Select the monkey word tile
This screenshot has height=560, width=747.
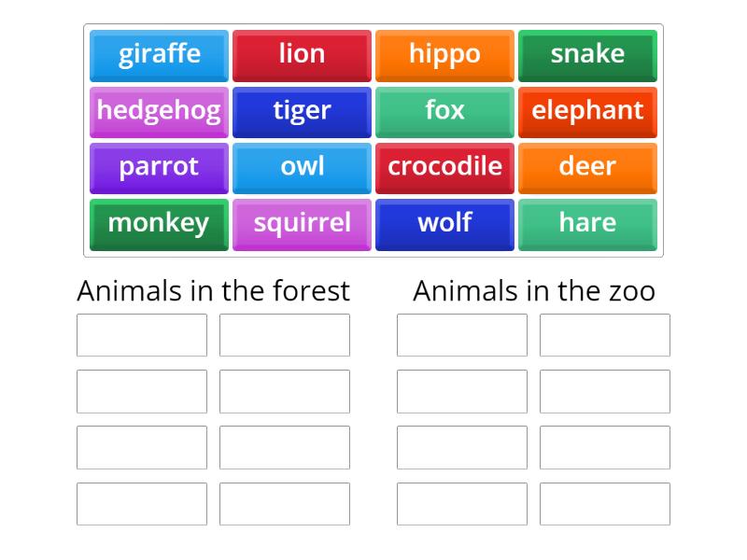click(158, 223)
